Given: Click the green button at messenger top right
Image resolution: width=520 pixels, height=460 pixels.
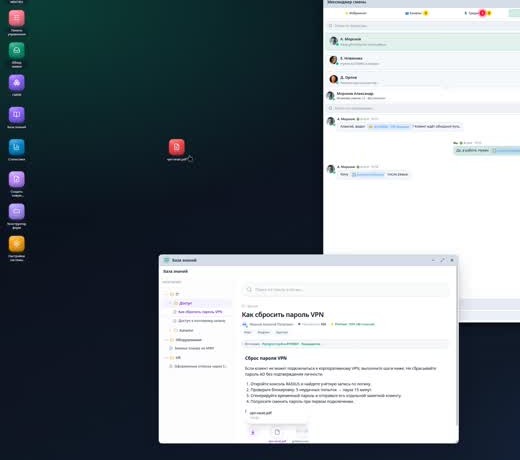Looking at the screenshot, I should [x=514, y=13].
